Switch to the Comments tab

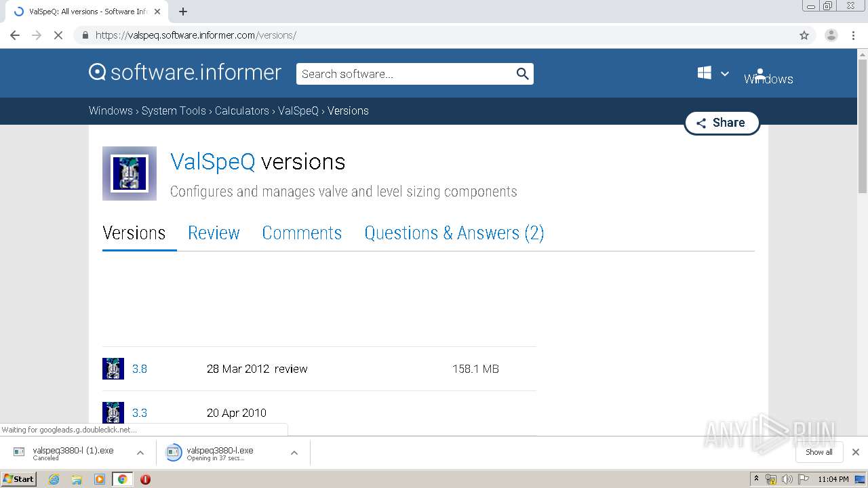(x=302, y=232)
